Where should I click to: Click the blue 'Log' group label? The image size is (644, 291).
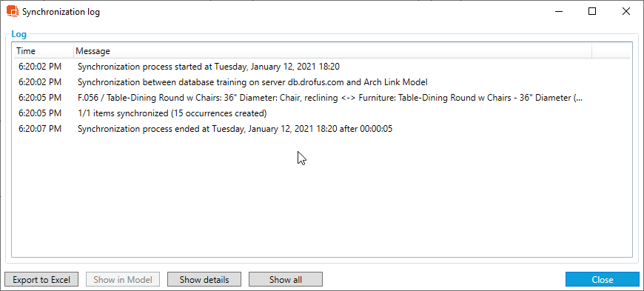coord(19,34)
